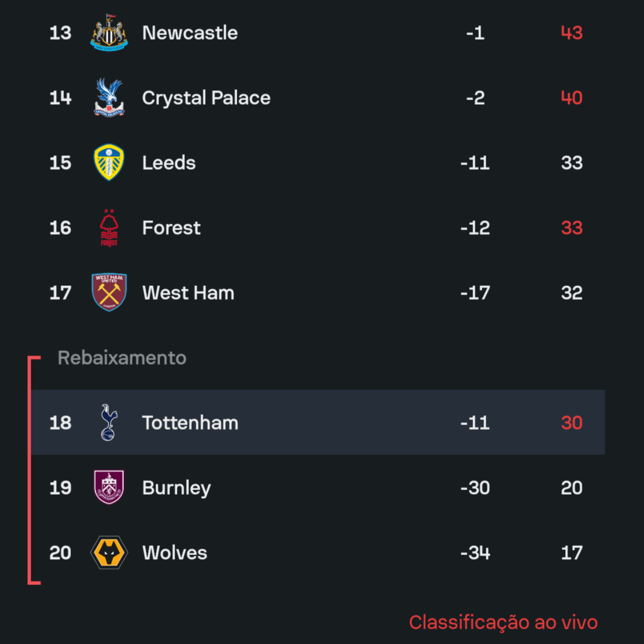The image size is (644, 644).
Task: Open Crystal Palace team page
Action: (x=206, y=98)
